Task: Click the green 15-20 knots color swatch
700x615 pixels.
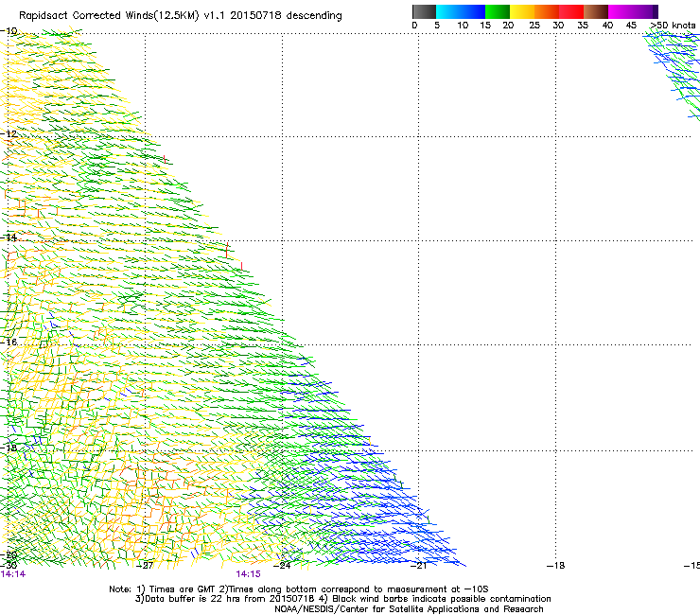Action: (498, 11)
